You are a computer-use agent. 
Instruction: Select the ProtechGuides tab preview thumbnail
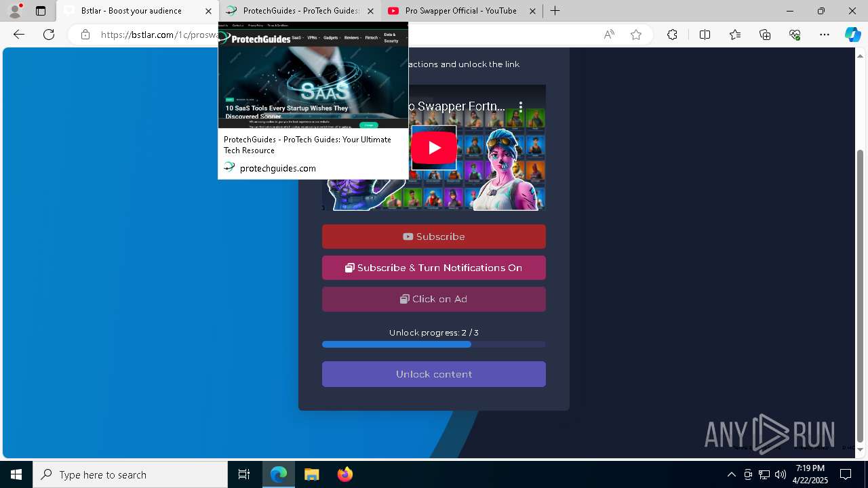(x=313, y=75)
